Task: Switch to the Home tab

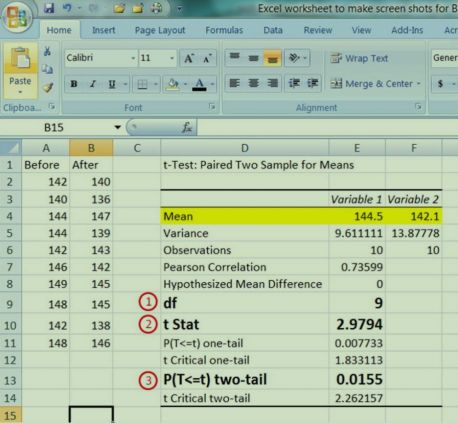Action: 59,30
